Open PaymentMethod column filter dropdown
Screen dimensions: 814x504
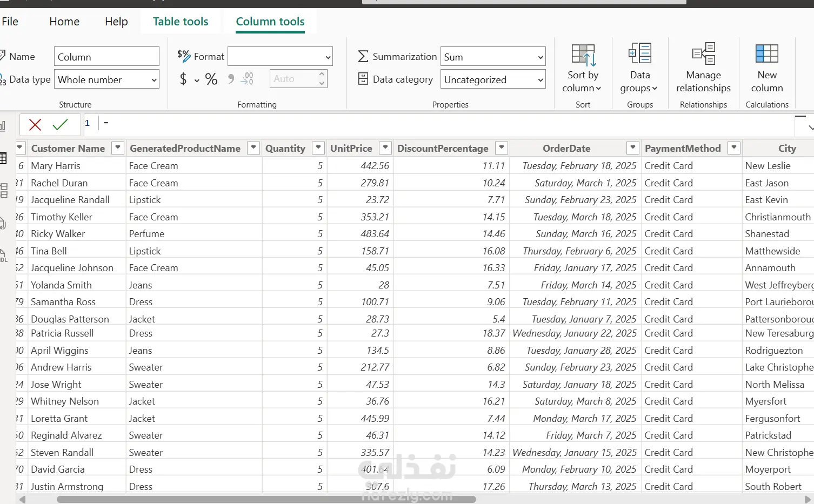click(734, 147)
